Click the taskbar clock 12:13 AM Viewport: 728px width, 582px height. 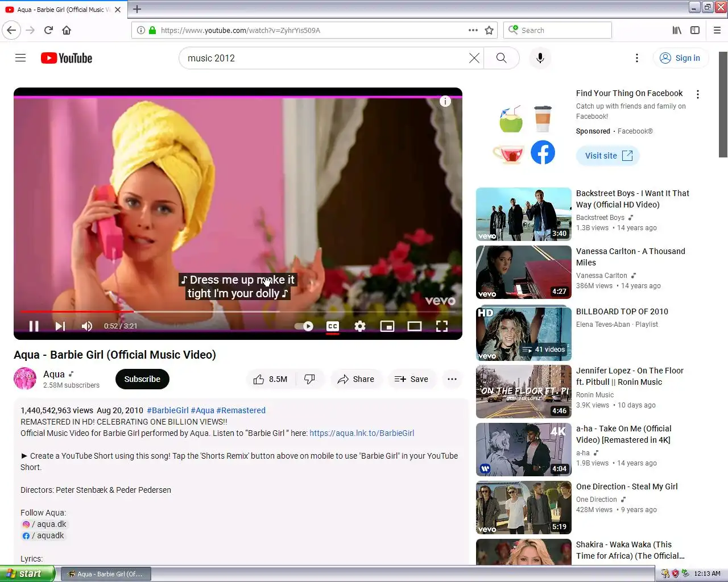click(x=707, y=573)
